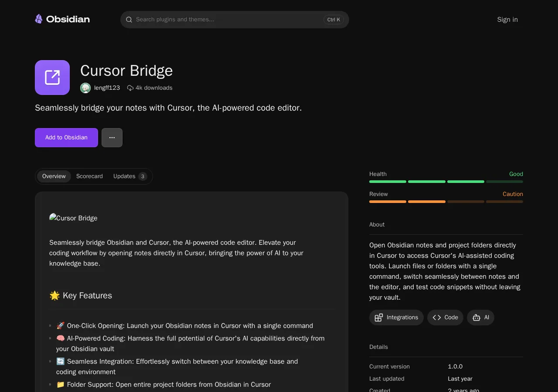
Task: Open the lengff123 author profile link
Action: coord(107,88)
